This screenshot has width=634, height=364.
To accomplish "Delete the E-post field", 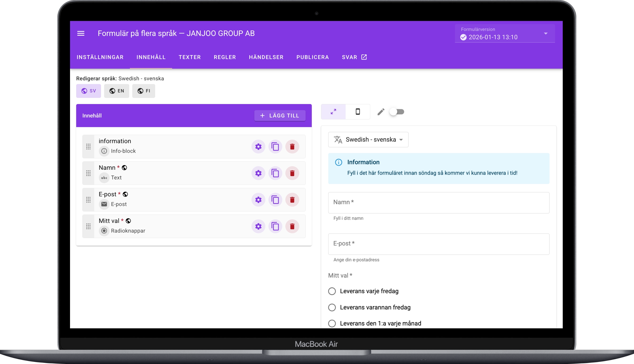I will click(292, 200).
